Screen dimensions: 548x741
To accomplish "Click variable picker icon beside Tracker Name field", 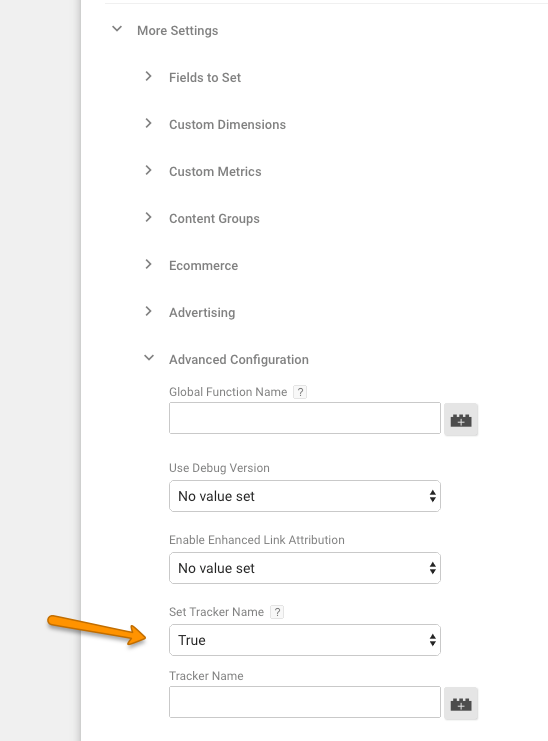I will tap(461, 704).
